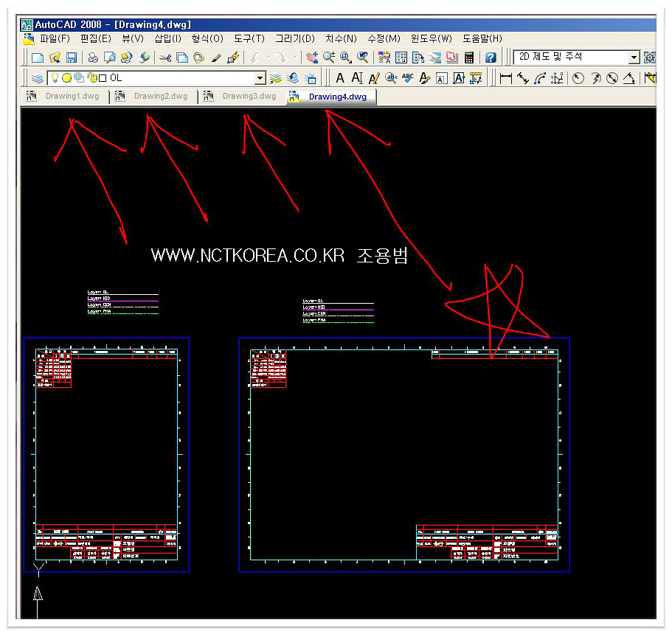The image size is (672, 634).
Task: Undo the last action with Undo arrow
Action: click(x=256, y=58)
